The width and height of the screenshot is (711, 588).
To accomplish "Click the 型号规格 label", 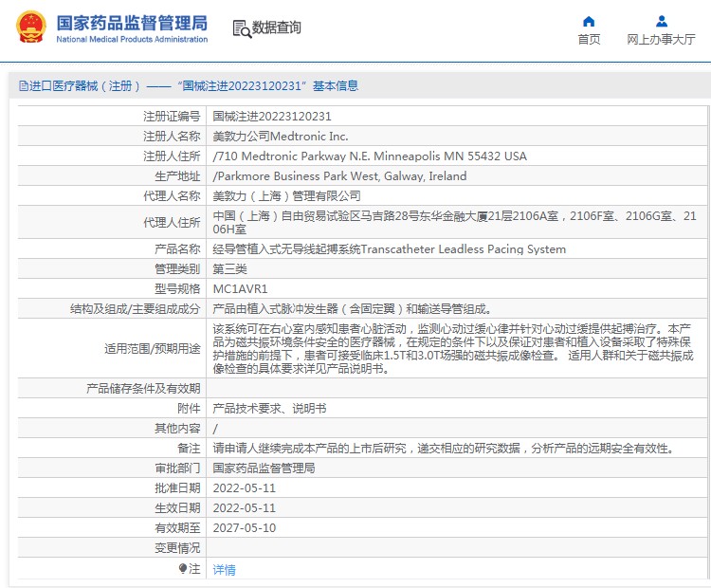I will [x=177, y=289].
